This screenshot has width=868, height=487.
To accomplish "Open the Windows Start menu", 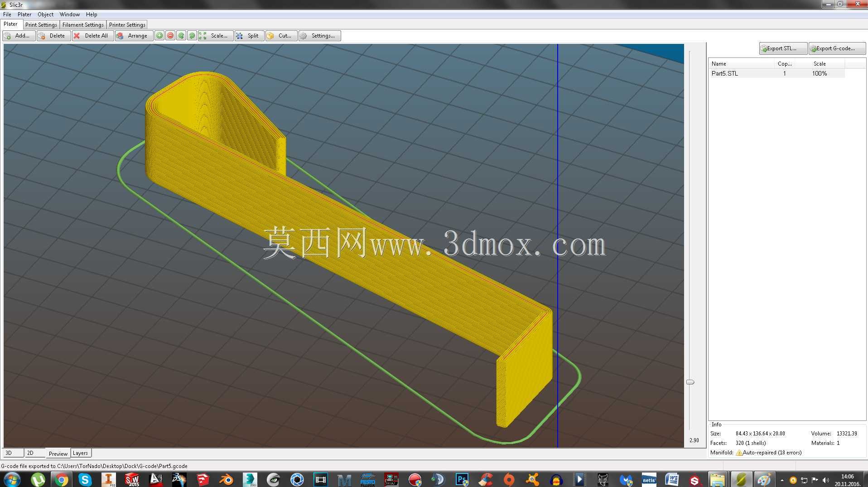I will [x=12, y=479].
